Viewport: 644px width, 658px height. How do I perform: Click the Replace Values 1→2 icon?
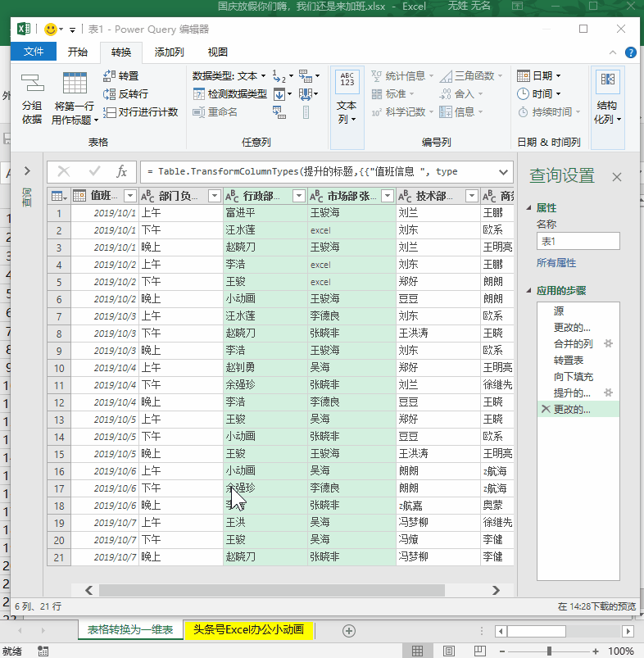[x=279, y=76]
